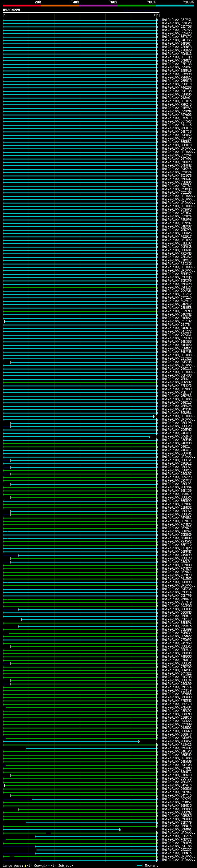Click the cyan 50char scale bar in legend

click(x=139, y=866)
